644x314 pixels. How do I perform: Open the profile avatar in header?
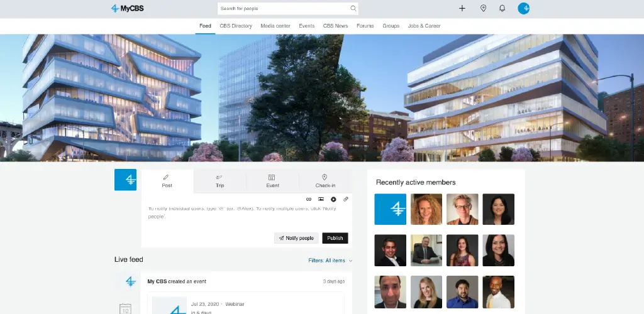click(x=524, y=8)
